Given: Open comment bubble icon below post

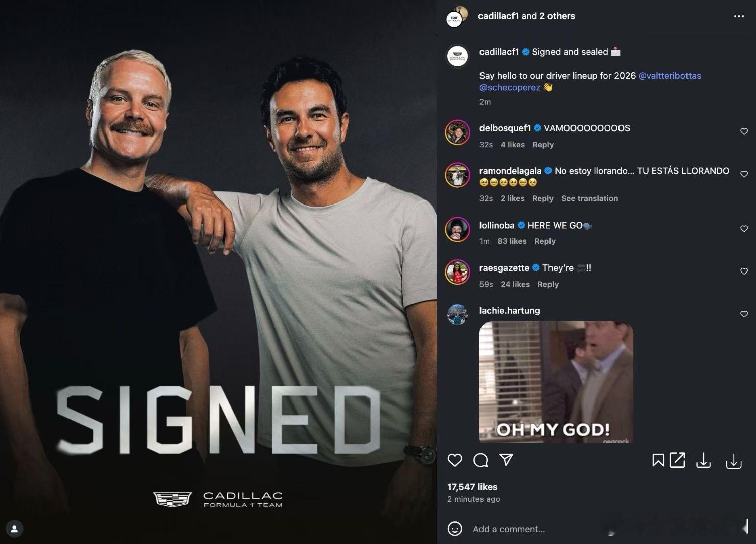Looking at the screenshot, I should click(480, 460).
